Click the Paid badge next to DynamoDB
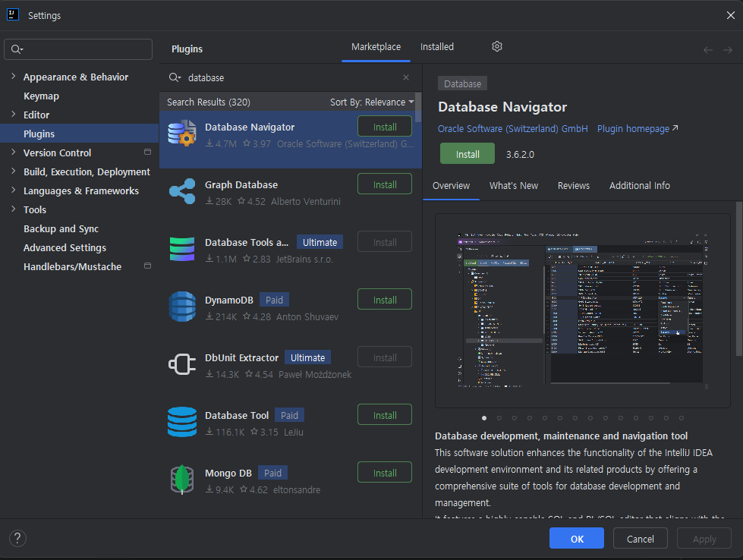The width and height of the screenshot is (743, 560). (274, 300)
